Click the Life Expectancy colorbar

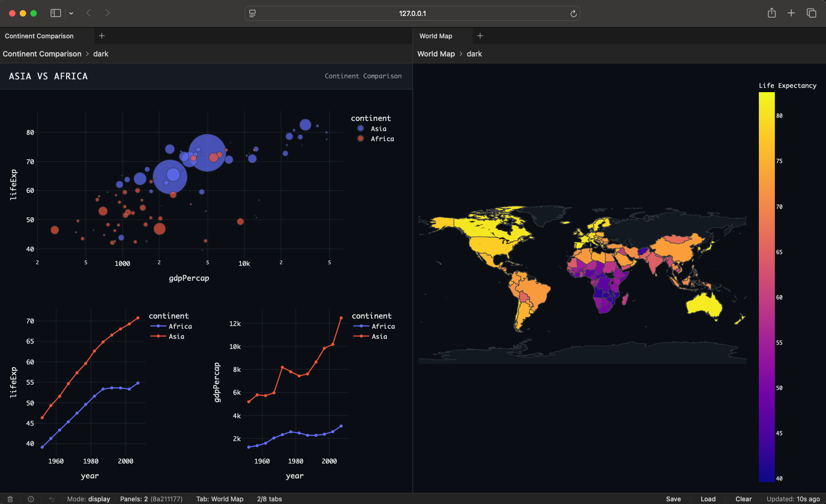coord(767,287)
